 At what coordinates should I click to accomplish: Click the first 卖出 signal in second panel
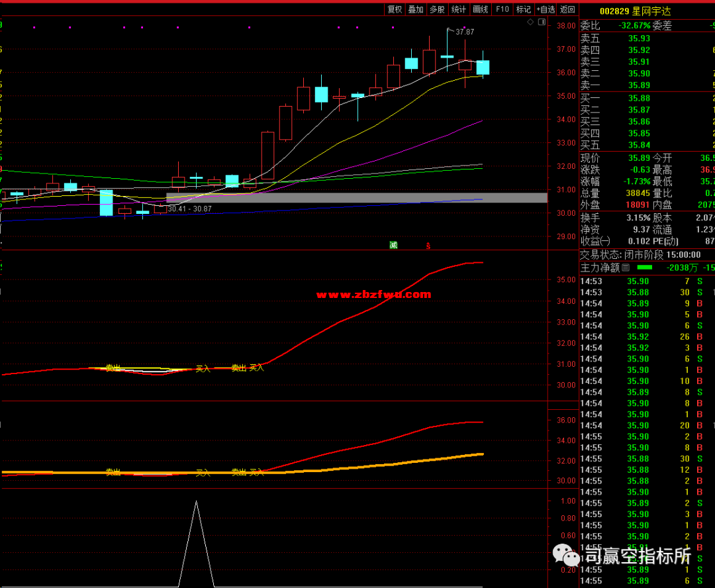[x=113, y=367]
